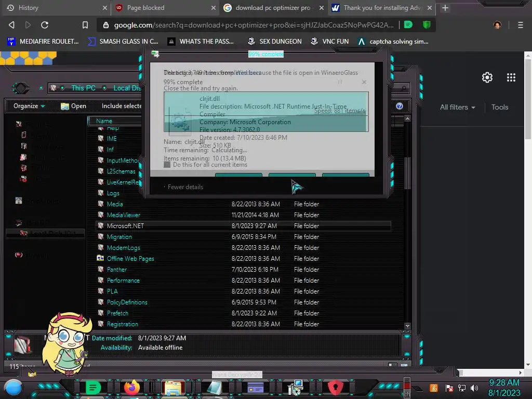The image size is (532, 399).
Task: Switch to 'Thank you for installing Adv' tab
Action: [x=382, y=8]
